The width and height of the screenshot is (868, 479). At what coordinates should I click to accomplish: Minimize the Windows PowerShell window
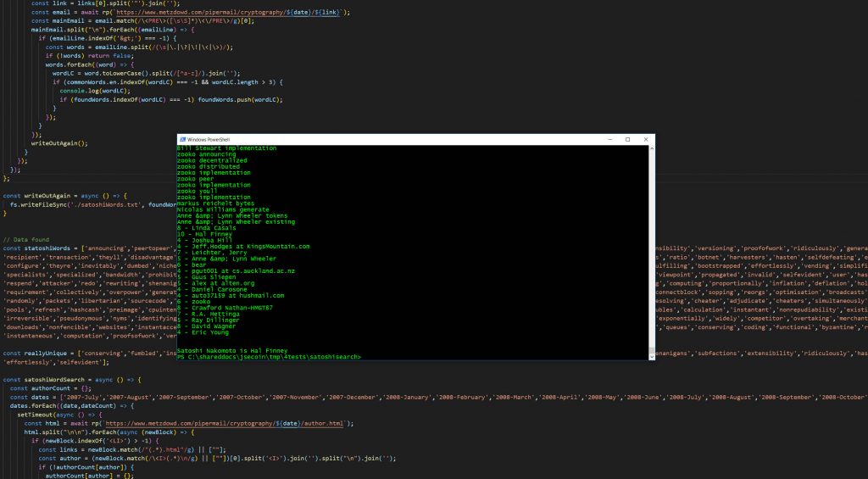click(x=610, y=140)
